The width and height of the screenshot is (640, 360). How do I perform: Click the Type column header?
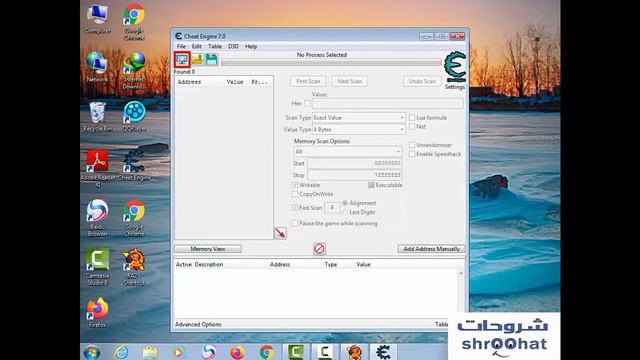(331, 264)
